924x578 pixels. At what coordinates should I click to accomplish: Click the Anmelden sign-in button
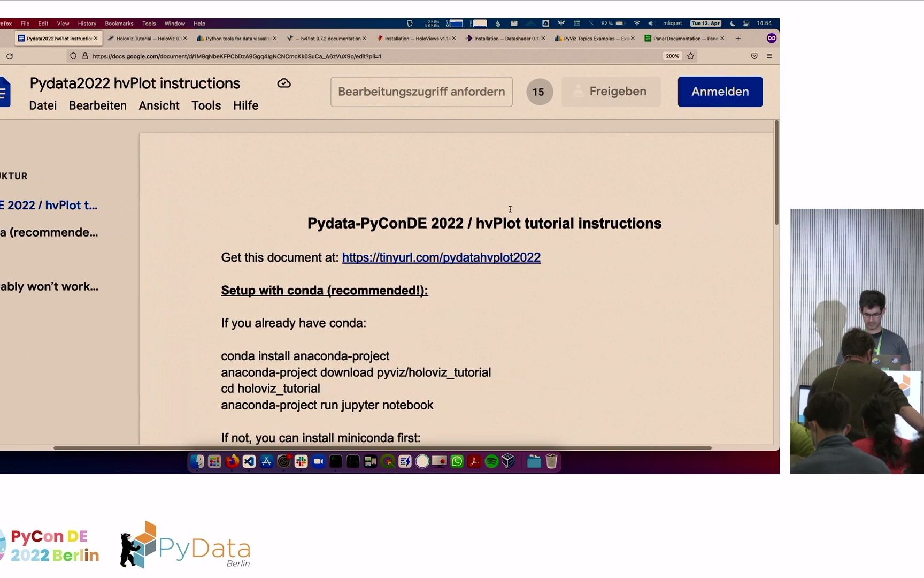(720, 92)
